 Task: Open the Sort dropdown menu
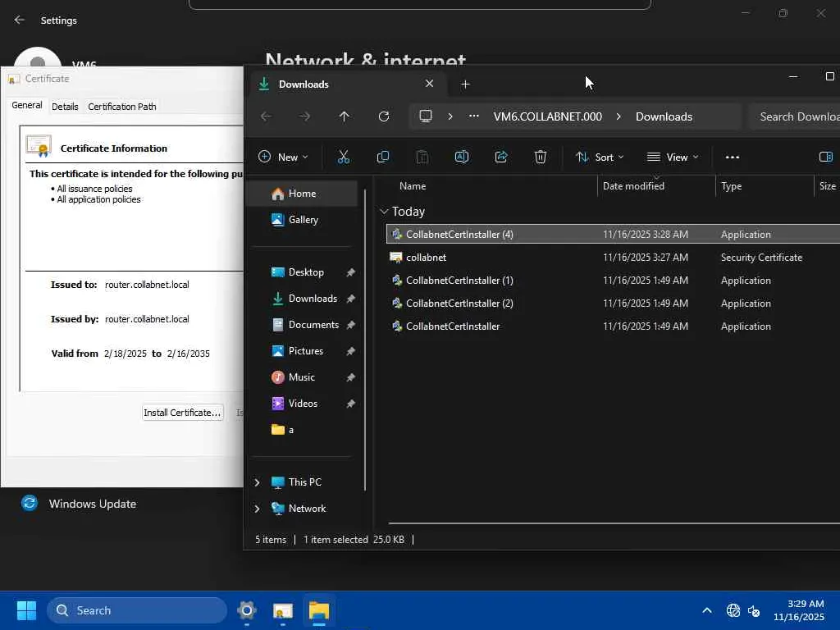click(600, 157)
